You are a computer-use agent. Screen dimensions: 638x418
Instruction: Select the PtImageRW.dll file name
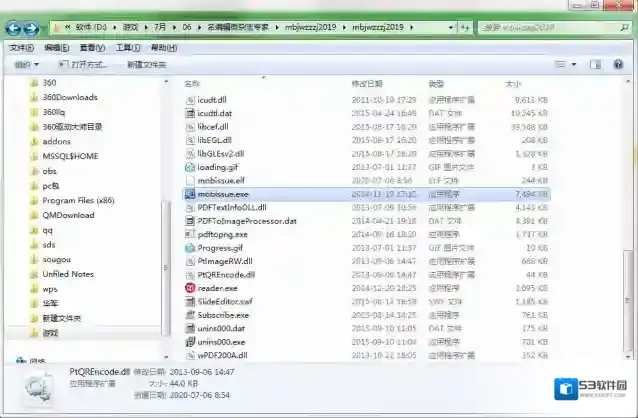[225, 261]
